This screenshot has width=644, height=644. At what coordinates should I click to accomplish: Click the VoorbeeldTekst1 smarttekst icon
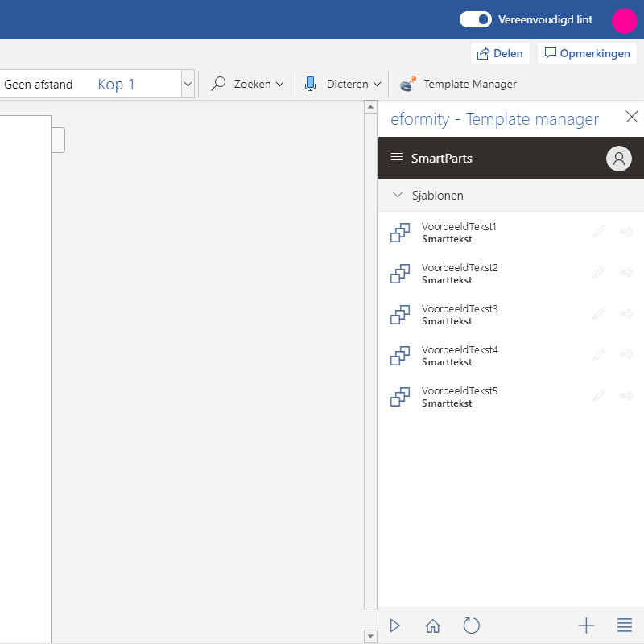point(399,233)
